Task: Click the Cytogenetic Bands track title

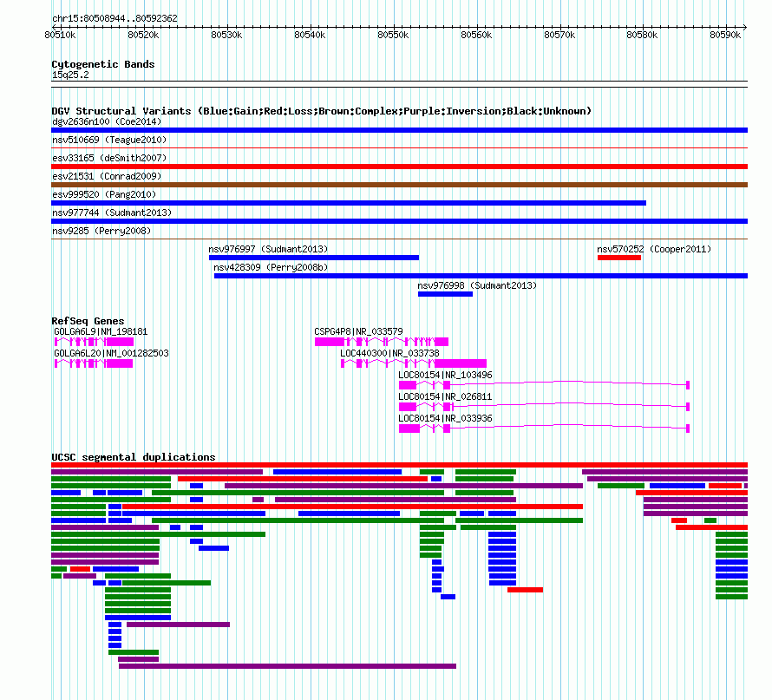Action: (103, 64)
